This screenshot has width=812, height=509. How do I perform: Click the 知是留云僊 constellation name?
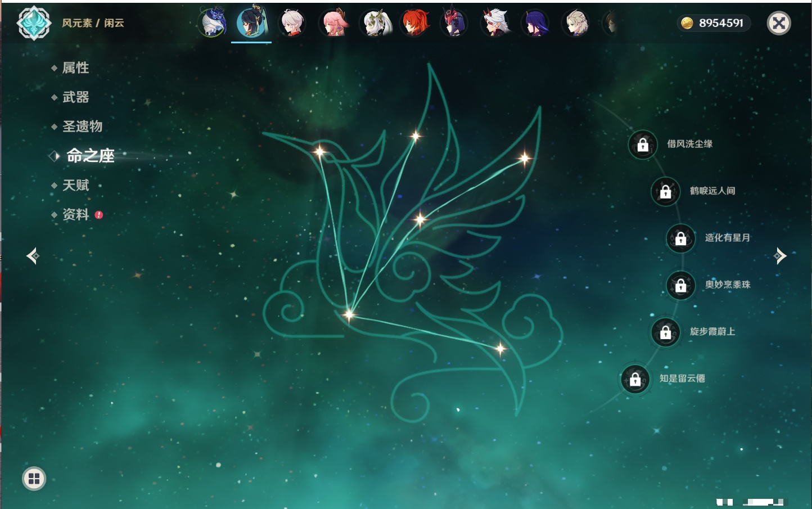pos(682,379)
